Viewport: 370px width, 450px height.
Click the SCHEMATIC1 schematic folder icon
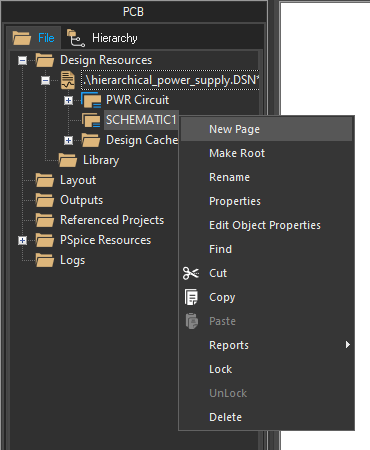91,120
